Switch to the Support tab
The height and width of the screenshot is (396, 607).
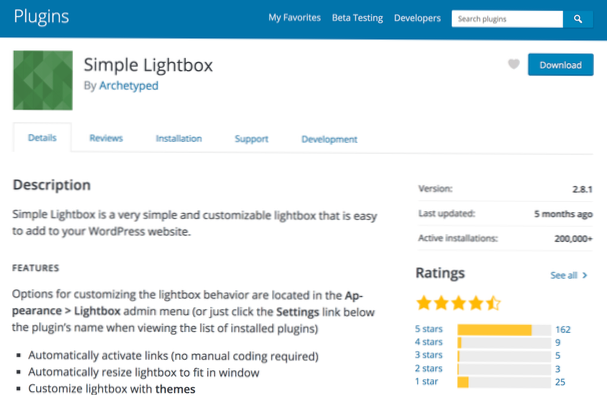point(252,139)
